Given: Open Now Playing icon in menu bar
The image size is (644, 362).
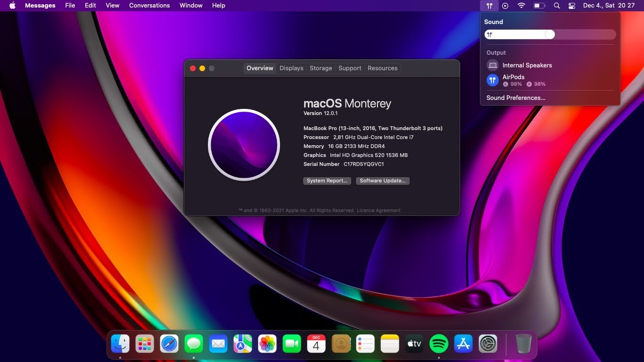Looking at the screenshot, I should click(505, 6).
